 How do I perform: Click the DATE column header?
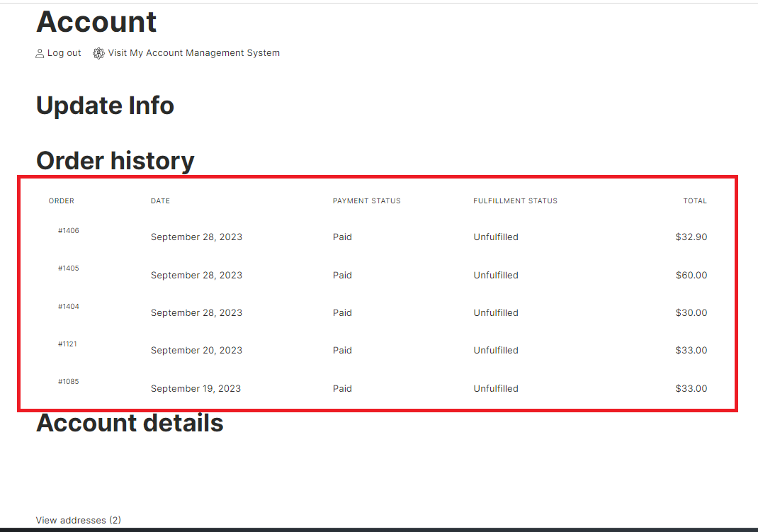(160, 200)
